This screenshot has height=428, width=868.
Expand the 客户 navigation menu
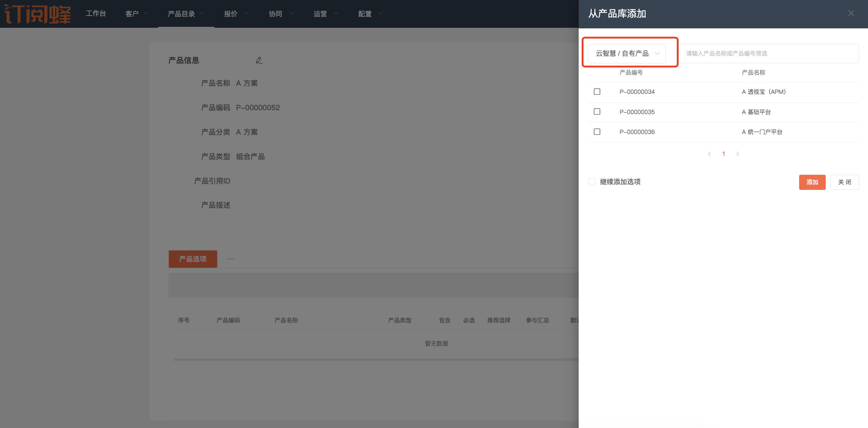136,14
